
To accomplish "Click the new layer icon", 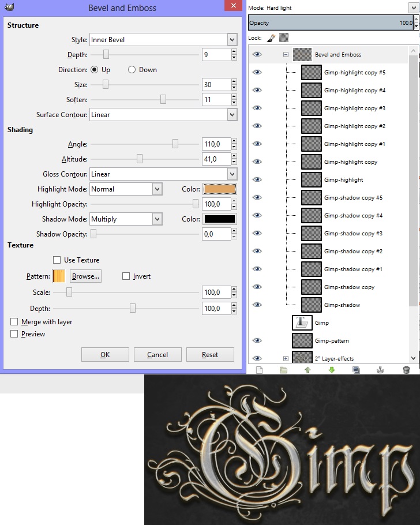I will click(x=258, y=370).
